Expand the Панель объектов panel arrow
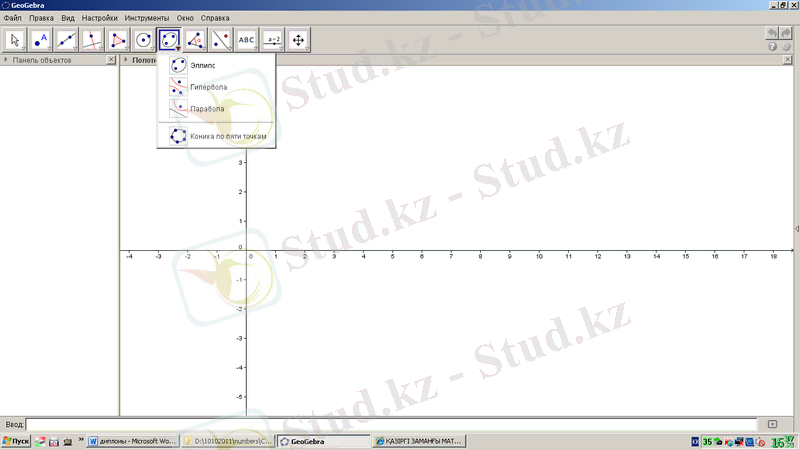Screen dimensions: 800x450 point(6,60)
